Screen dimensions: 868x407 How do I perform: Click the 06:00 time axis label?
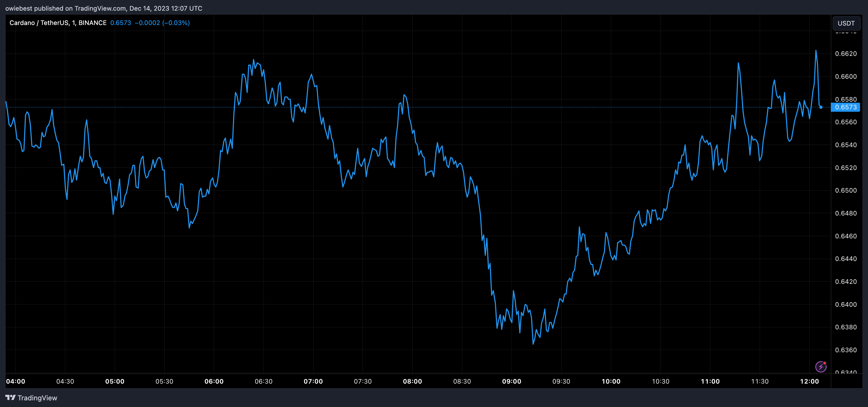point(214,381)
